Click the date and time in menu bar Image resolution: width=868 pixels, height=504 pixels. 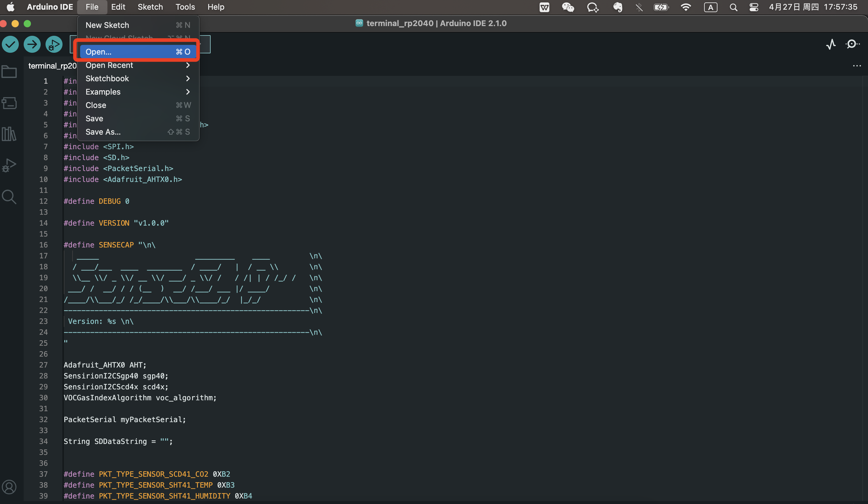813,7
